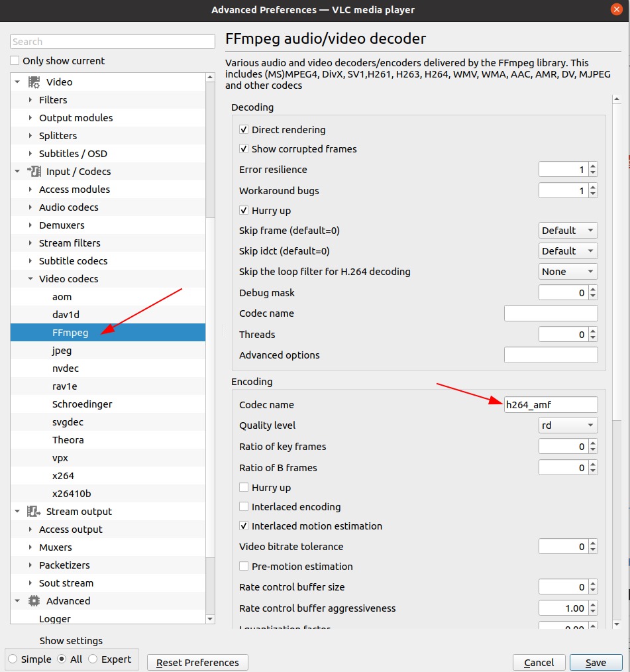Expand the Audio codecs arrow
This screenshot has height=672, width=630.
coord(30,207)
